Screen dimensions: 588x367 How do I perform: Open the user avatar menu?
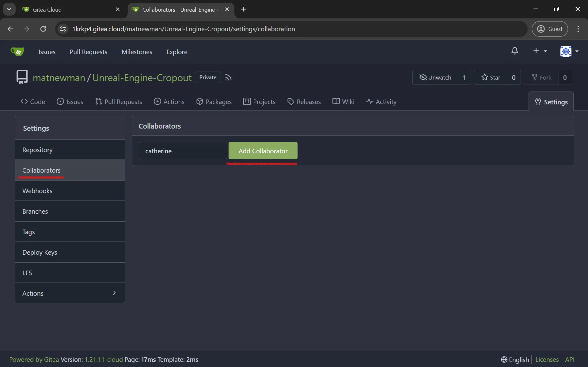pos(569,51)
